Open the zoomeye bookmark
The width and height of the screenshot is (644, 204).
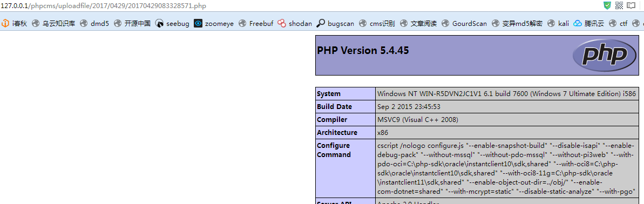click(x=214, y=23)
